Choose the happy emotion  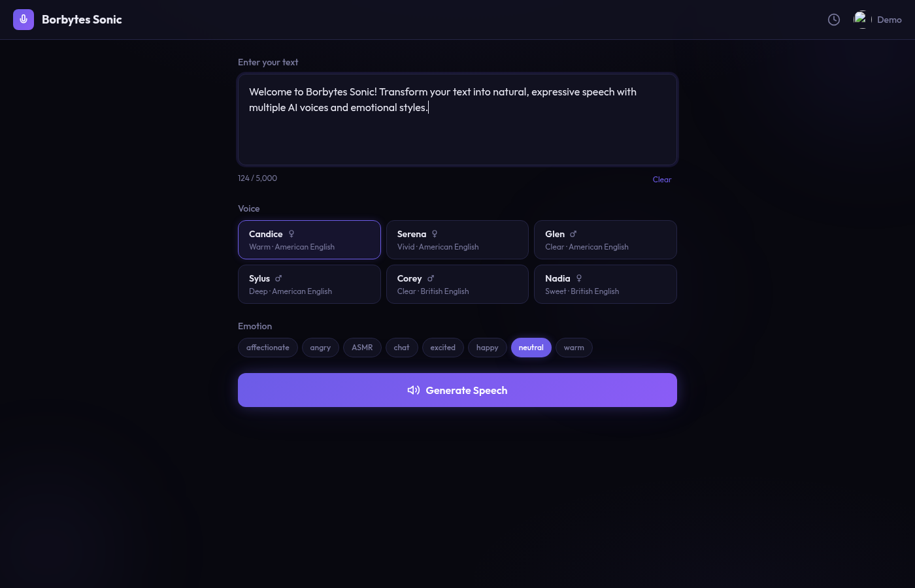coord(487,348)
